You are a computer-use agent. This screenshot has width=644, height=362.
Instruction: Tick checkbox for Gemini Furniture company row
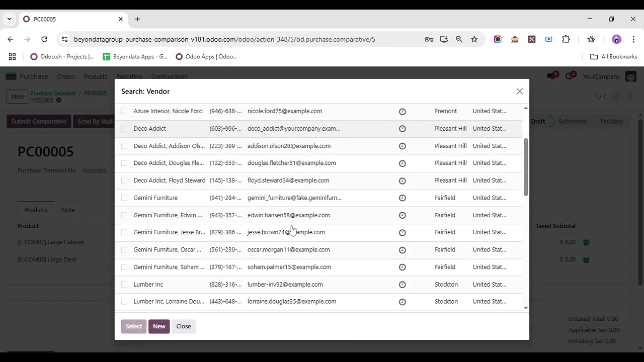pyautogui.click(x=124, y=198)
